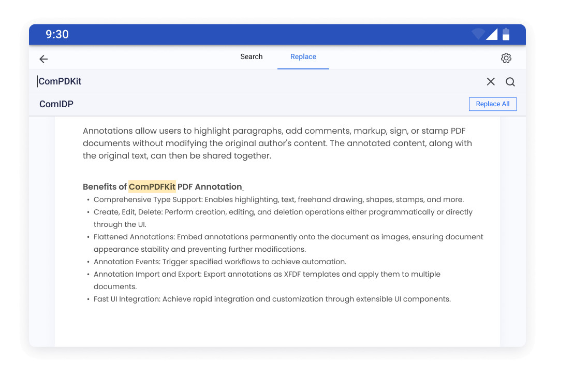The height and width of the screenshot is (373, 588).
Task: Click the 'Comprehensive Type Support' bullet
Action: click(x=278, y=199)
